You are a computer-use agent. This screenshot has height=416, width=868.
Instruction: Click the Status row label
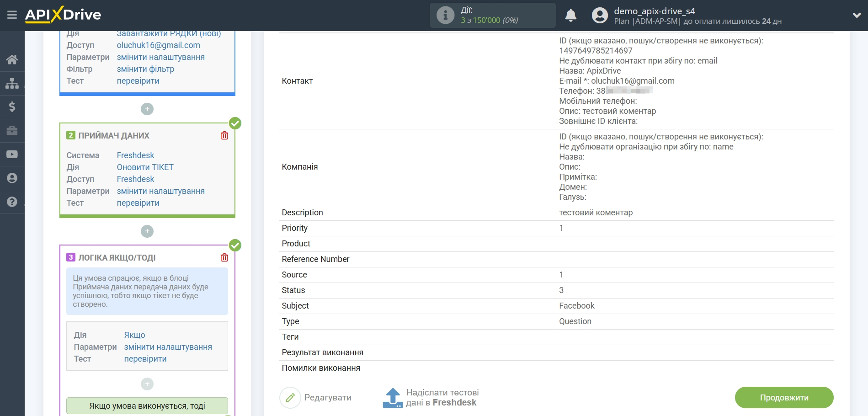tap(293, 290)
